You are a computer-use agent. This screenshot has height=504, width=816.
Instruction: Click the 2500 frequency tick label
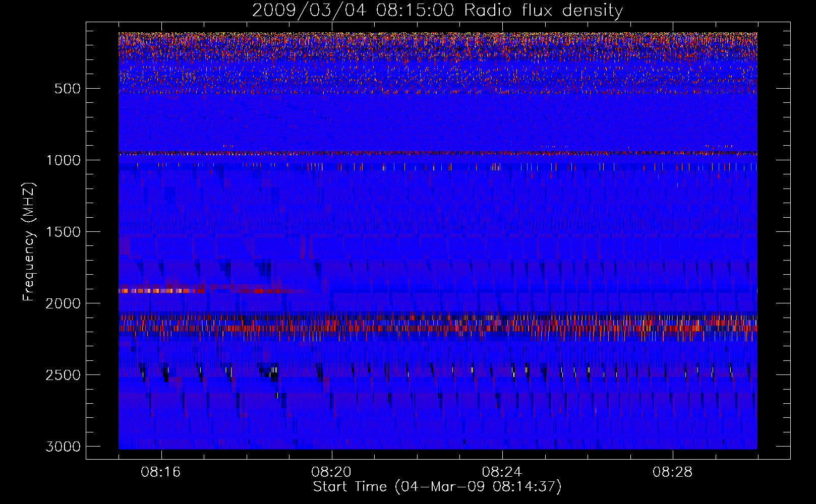63,375
